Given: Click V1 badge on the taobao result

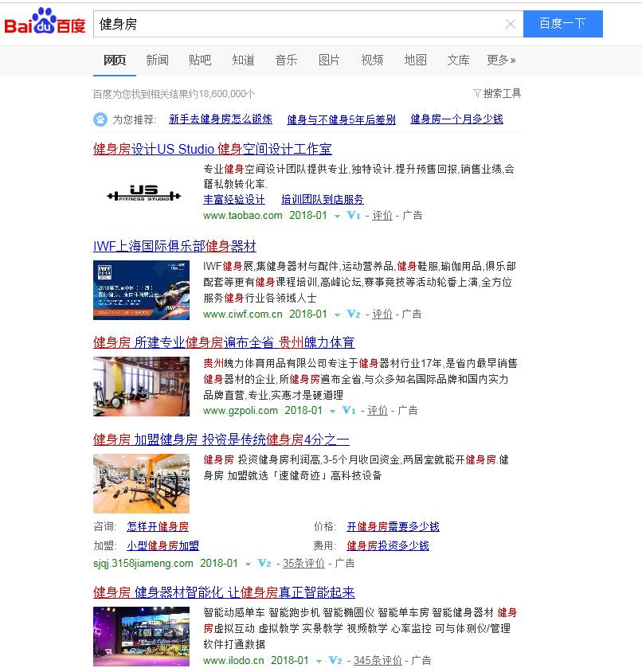Looking at the screenshot, I should pyautogui.click(x=354, y=215).
